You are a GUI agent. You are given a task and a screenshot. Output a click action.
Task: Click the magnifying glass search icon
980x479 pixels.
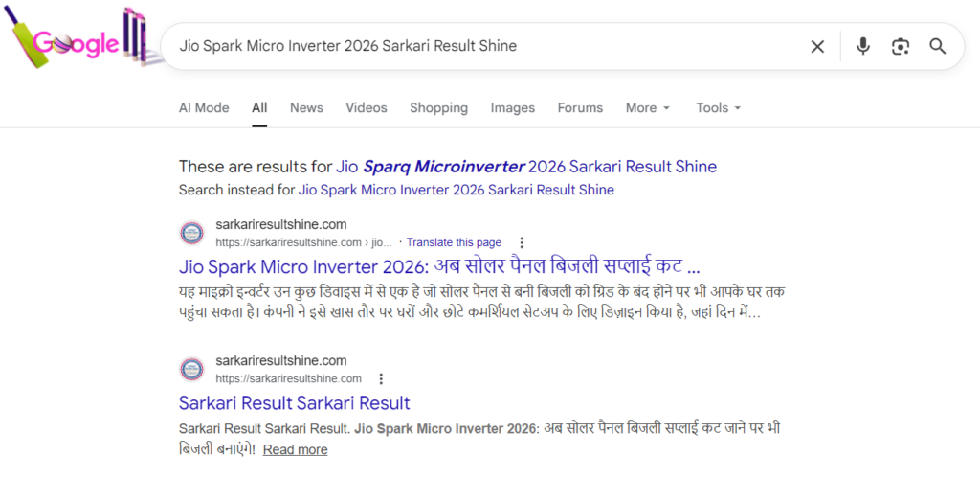[x=938, y=46]
